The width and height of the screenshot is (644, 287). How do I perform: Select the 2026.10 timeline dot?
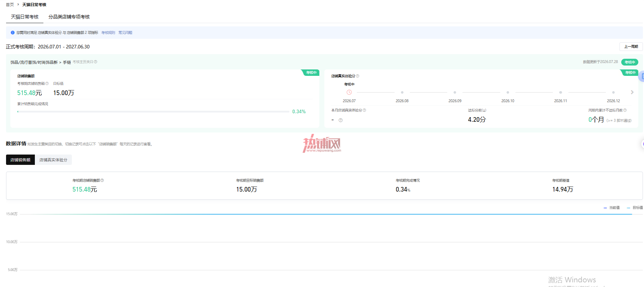[508, 92]
